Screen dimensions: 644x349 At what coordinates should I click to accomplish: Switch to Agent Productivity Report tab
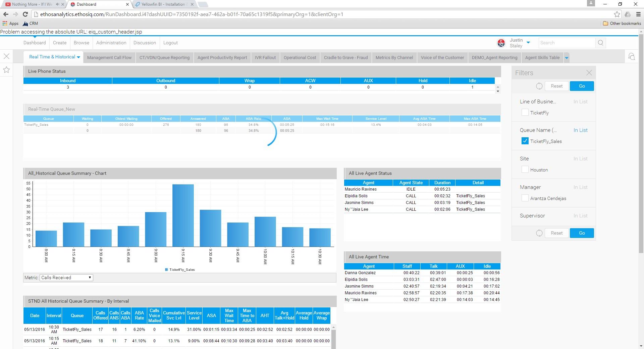point(222,58)
